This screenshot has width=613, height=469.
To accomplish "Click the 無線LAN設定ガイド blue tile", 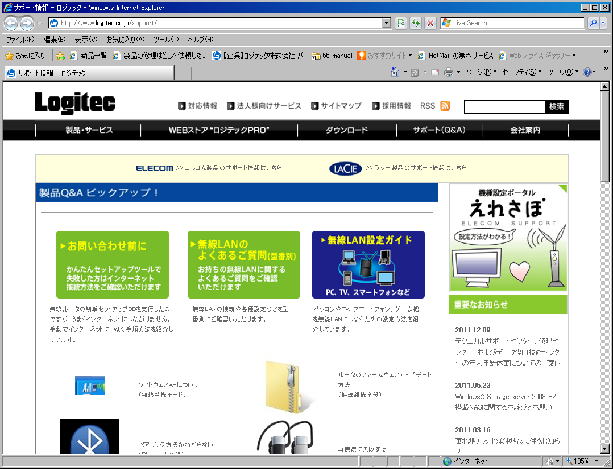I will 368,265.
